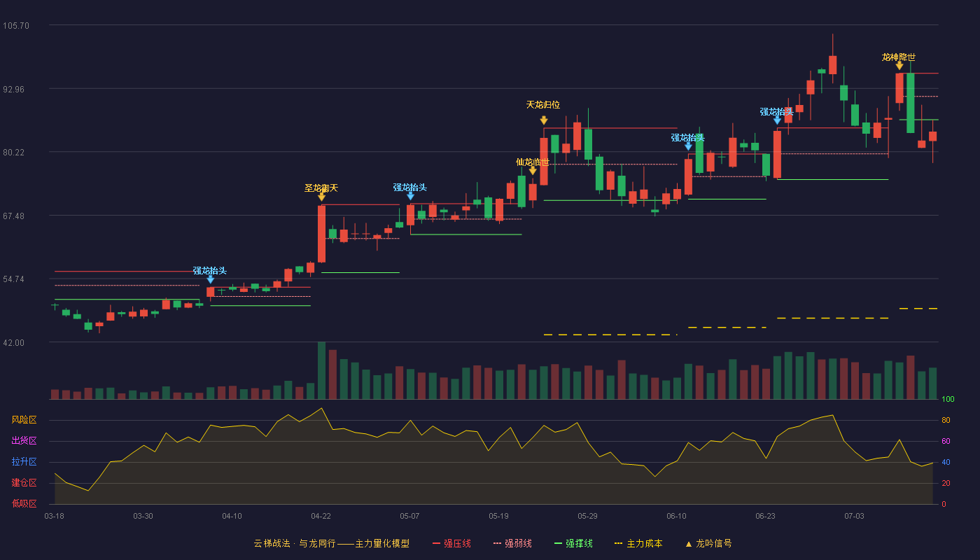Click the red 强压线 legend line swatch
This screenshot has height=560, width=980.
[436, 543]
